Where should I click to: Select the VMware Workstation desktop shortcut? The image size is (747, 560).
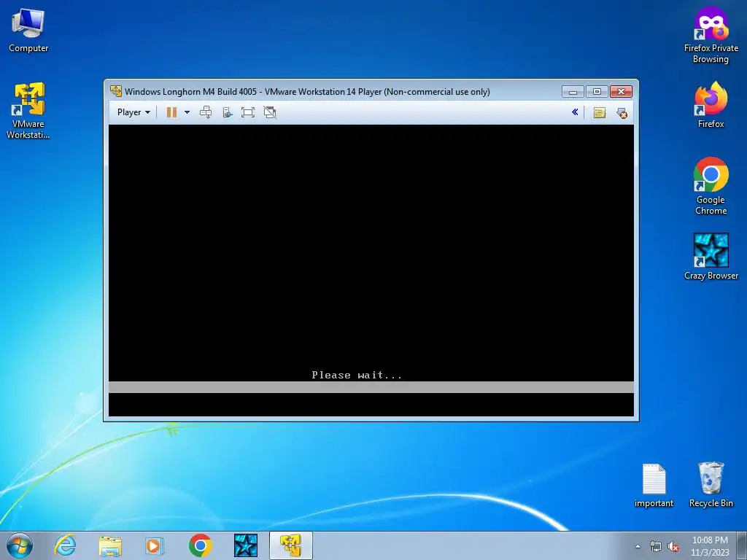tap(28, 111)
